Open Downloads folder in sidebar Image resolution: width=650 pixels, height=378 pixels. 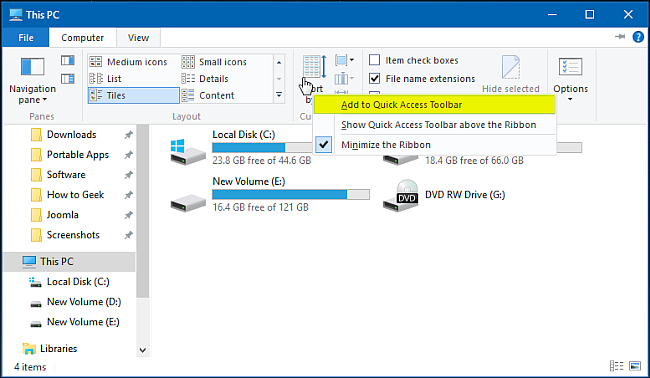pyautogui.click(x=71, y=135)
